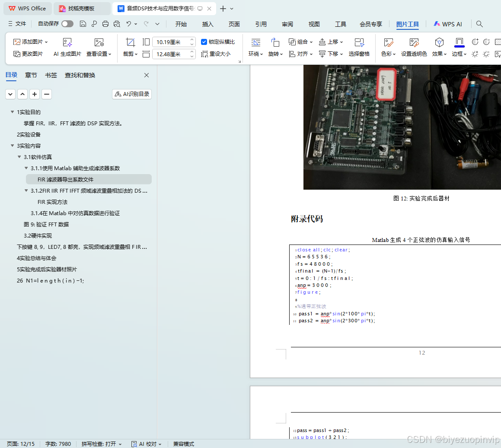The width and height of the screenshot is (501, 448).
Task: Uncheck 锁定纵横比 lock aspect ratio checkbox
Action: [x=204, y=42]
